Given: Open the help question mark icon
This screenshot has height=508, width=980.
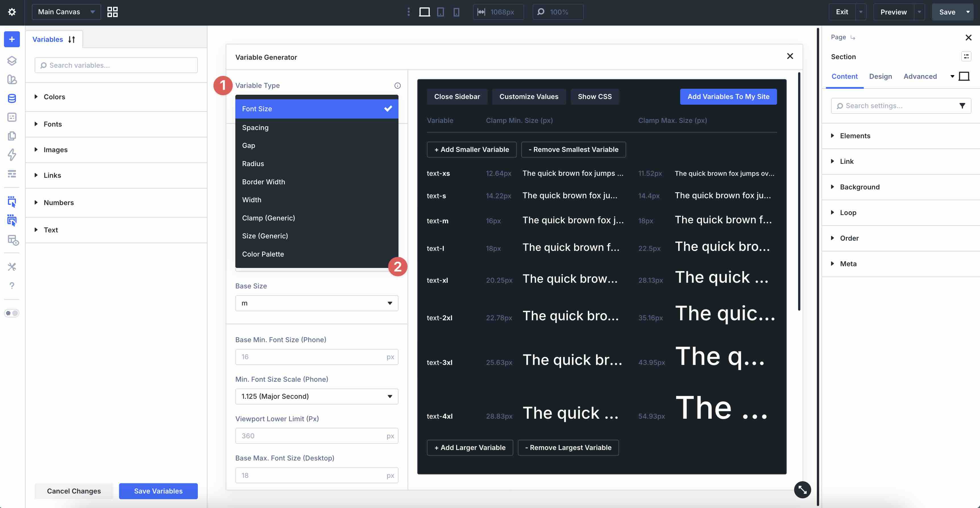Looking at the screenshot, I should (12, 285).
